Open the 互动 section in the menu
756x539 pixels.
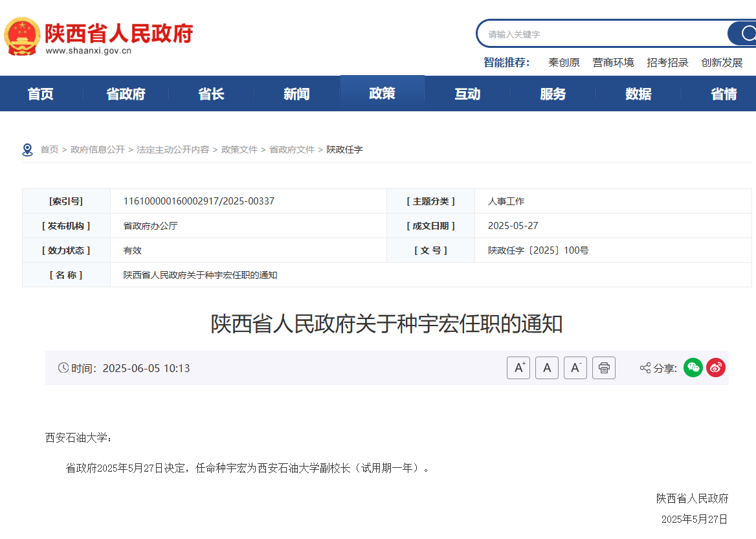pyautogui.click(x=467, y=93)
